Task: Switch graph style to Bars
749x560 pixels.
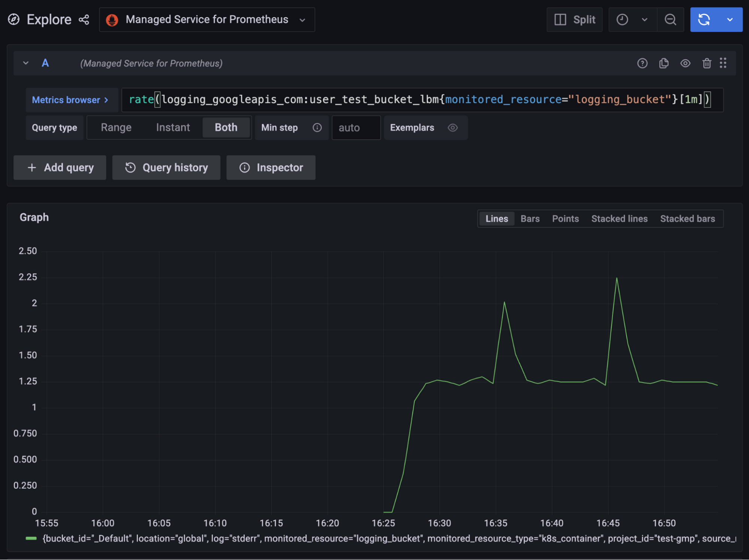Action: pos(530,219)
